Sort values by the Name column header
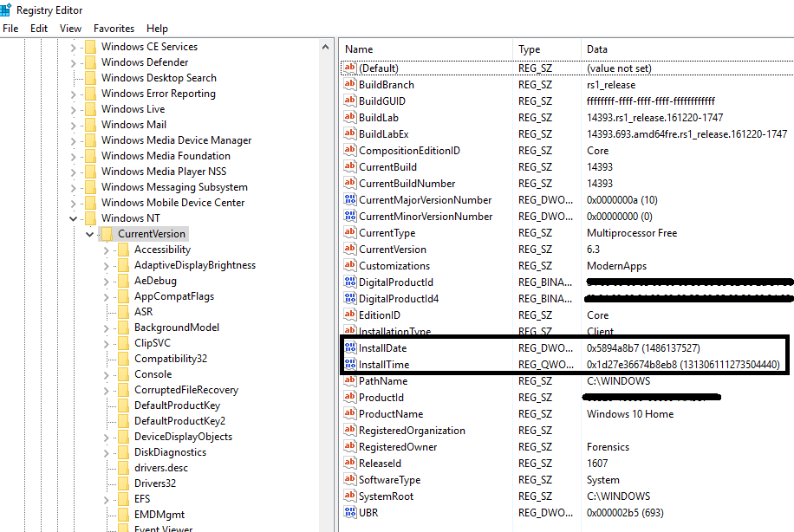Viewport: 794px width, 532px height. click(426, 49)
